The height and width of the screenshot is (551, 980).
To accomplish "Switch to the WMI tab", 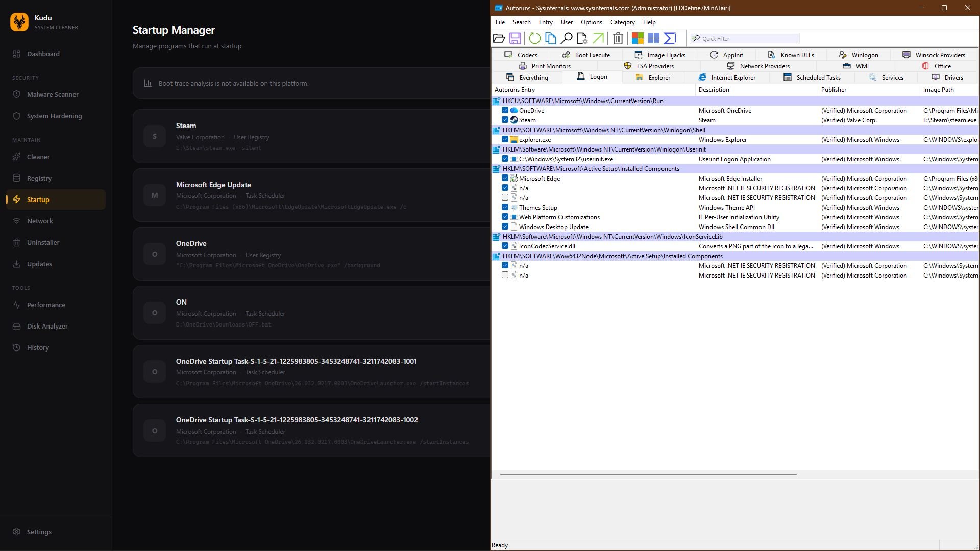I will (x=855, y=66).
